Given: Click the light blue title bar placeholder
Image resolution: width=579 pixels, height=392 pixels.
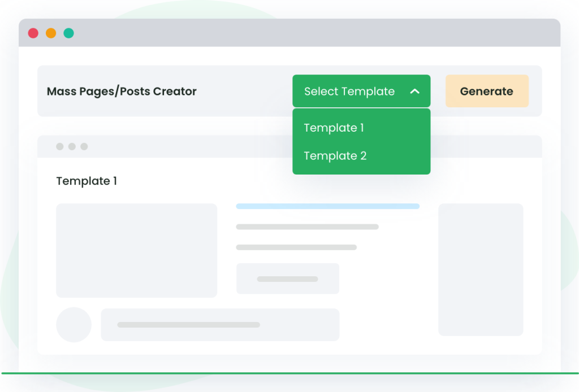Looking at the screenshot, I should pyautogui.click(x=327, y=206).
